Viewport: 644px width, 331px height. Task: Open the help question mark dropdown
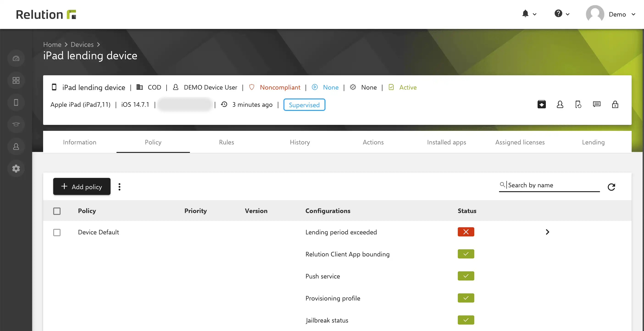coord(562,14)
